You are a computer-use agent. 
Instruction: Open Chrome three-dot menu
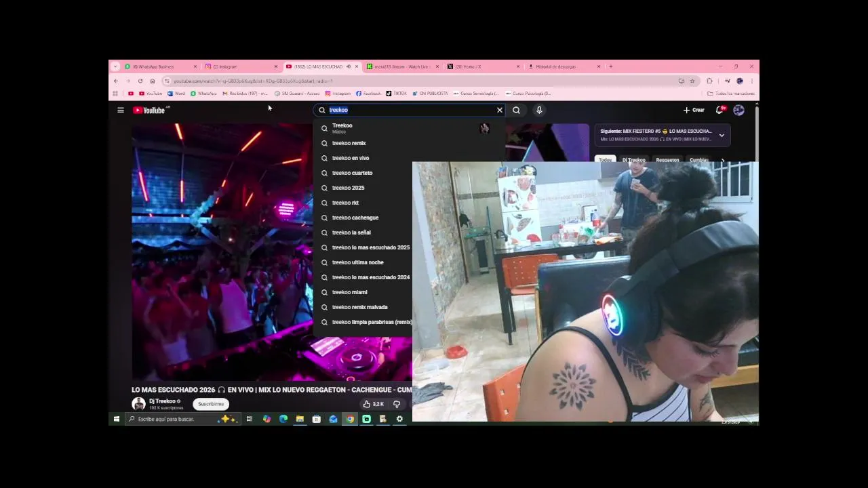click(751, 81)
